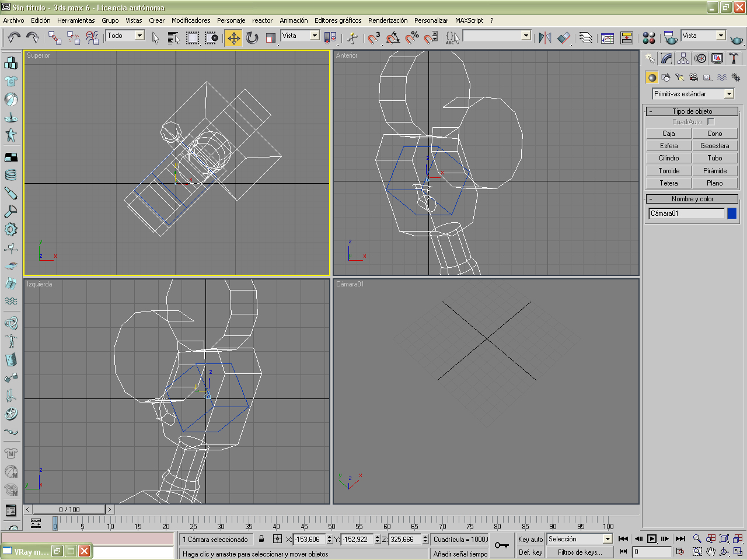Viewport: 747px width, 560px height.
Task: Toggle the Percent Snap magnet
Action: 412,38
